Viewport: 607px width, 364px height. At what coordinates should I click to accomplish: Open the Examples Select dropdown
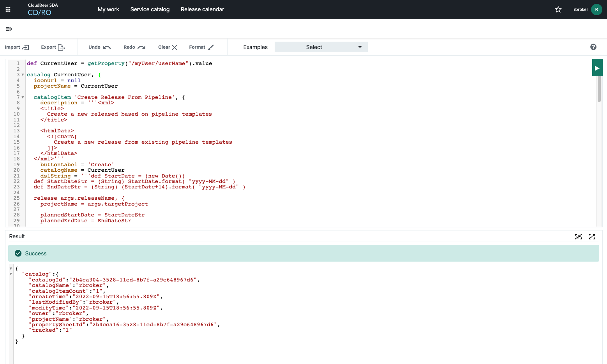pos(321,47)
